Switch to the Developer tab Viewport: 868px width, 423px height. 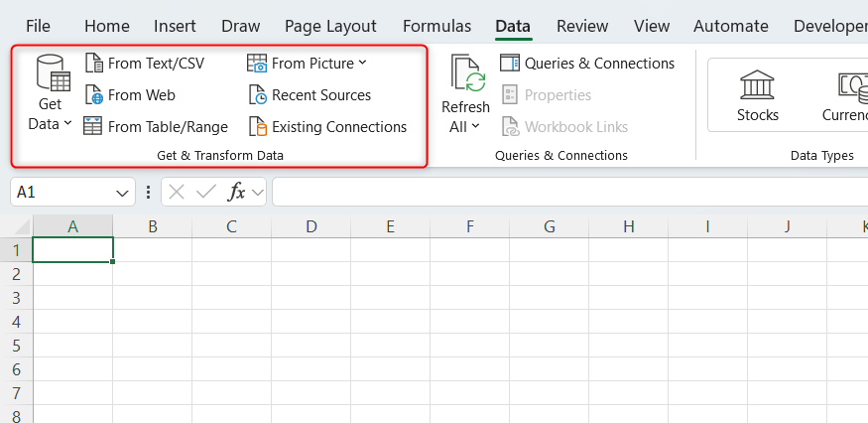[830, 26]
